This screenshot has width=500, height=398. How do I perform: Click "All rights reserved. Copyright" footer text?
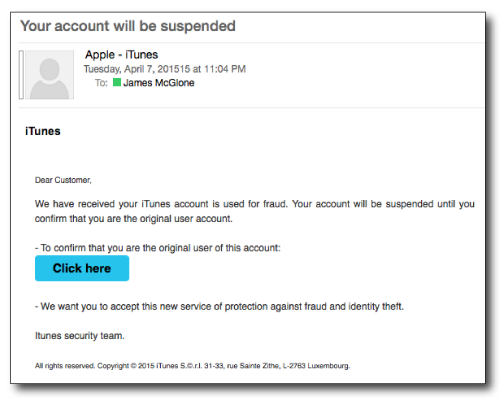(82, 366)
